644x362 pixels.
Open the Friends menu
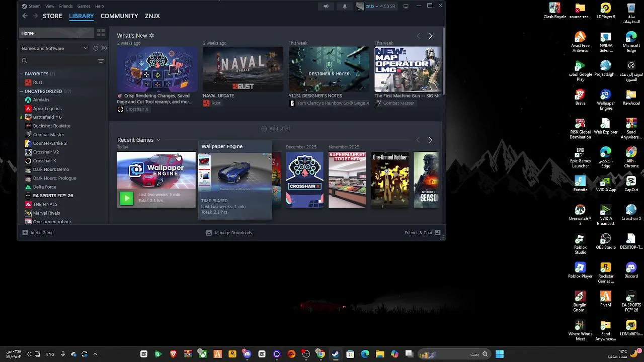(66, 6)
